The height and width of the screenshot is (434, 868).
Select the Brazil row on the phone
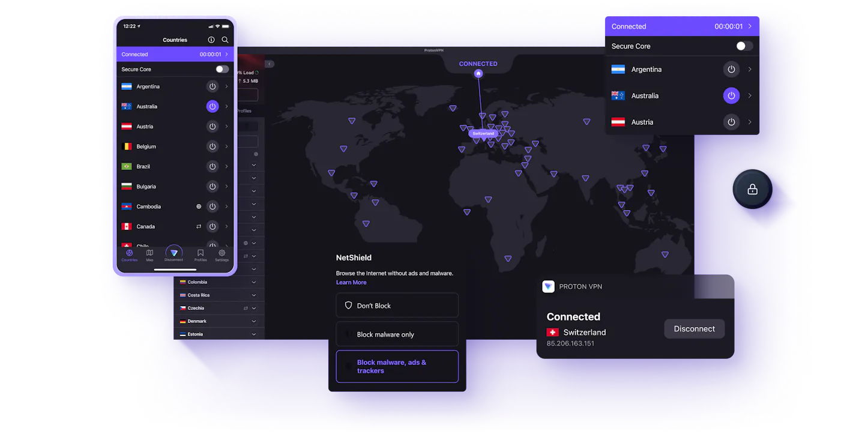click(175, 166)
